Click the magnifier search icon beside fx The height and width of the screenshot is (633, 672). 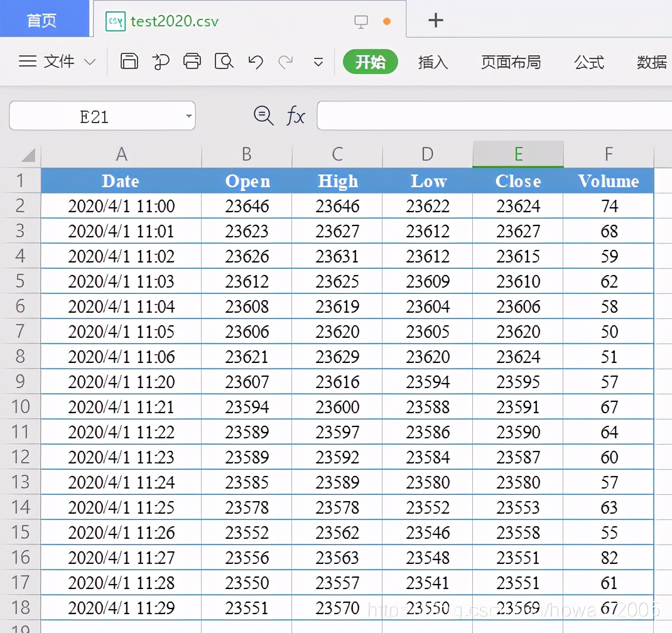[263, 116]
